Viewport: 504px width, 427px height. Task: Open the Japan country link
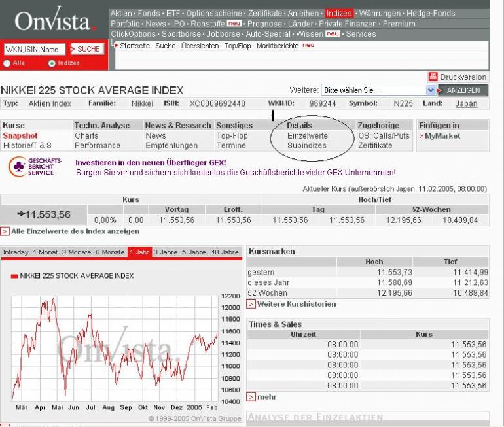(466, 103)
